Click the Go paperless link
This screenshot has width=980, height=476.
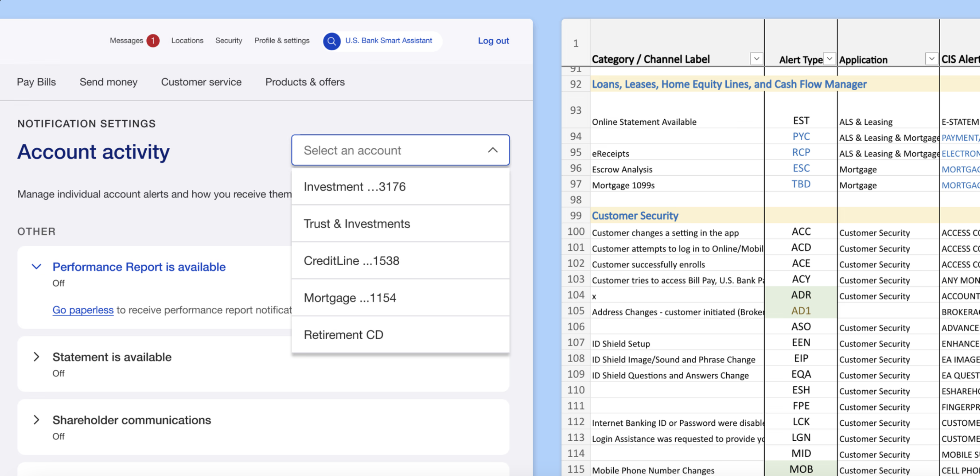[83, 310]
